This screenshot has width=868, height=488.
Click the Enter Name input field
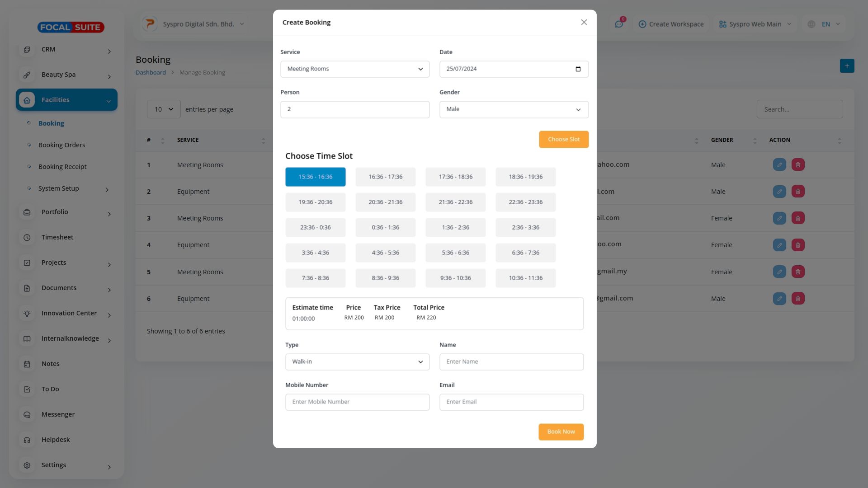(x=511, y=362)
